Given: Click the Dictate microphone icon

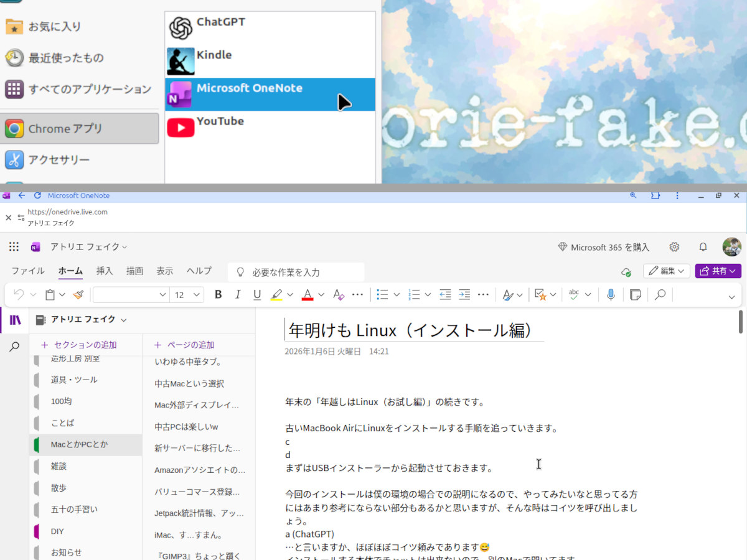Looking at the screenshot, I should click(x=611, y=294).
